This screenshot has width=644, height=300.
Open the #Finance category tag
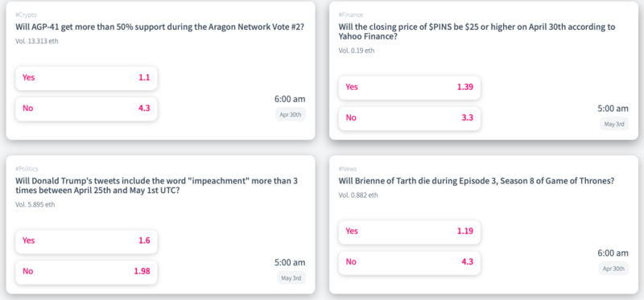pos(351,14)
